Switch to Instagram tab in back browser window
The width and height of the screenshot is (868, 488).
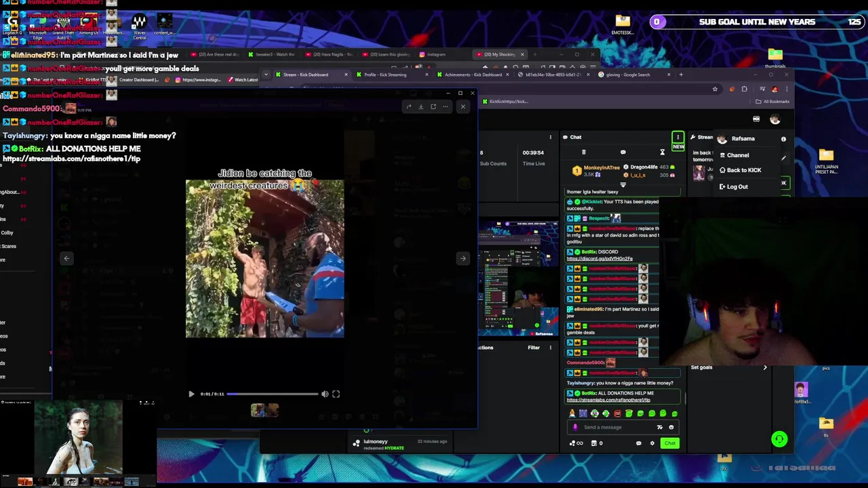point(436,54)
